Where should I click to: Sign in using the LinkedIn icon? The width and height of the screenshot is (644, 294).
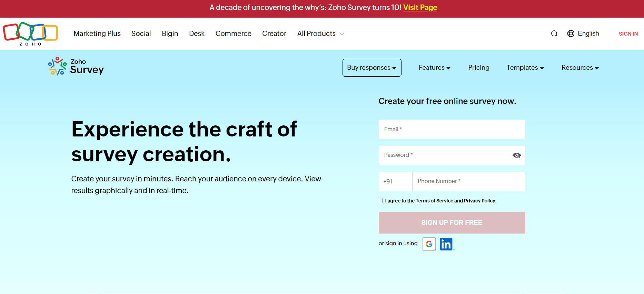point(446,244)
